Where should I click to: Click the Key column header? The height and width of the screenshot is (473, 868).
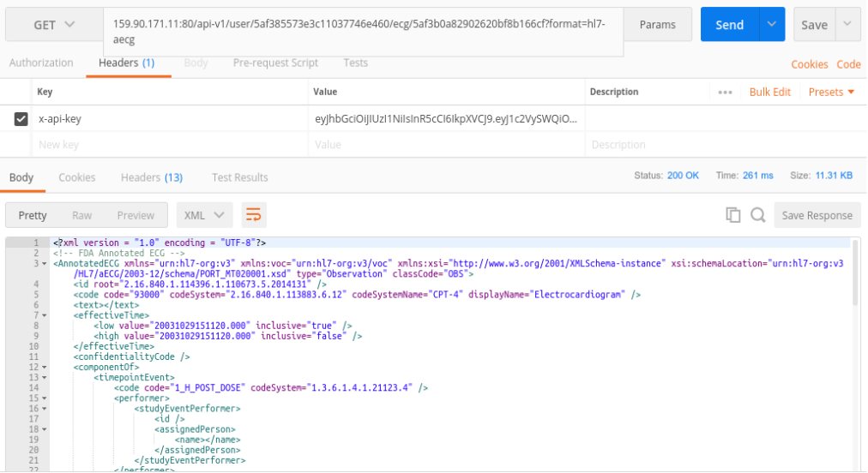click(x=45, y=92)
